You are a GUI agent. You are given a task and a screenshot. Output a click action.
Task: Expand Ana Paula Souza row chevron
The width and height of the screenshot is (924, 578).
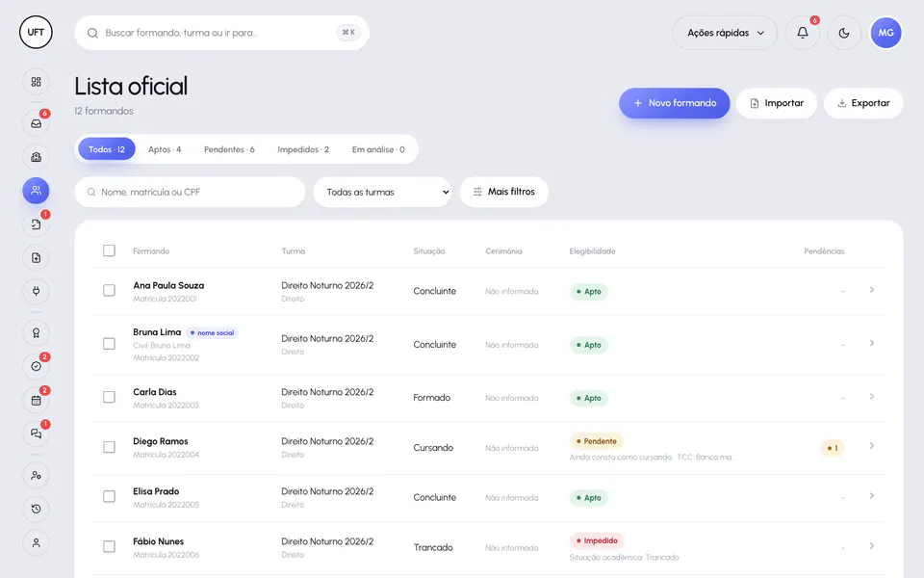[872, 290]
